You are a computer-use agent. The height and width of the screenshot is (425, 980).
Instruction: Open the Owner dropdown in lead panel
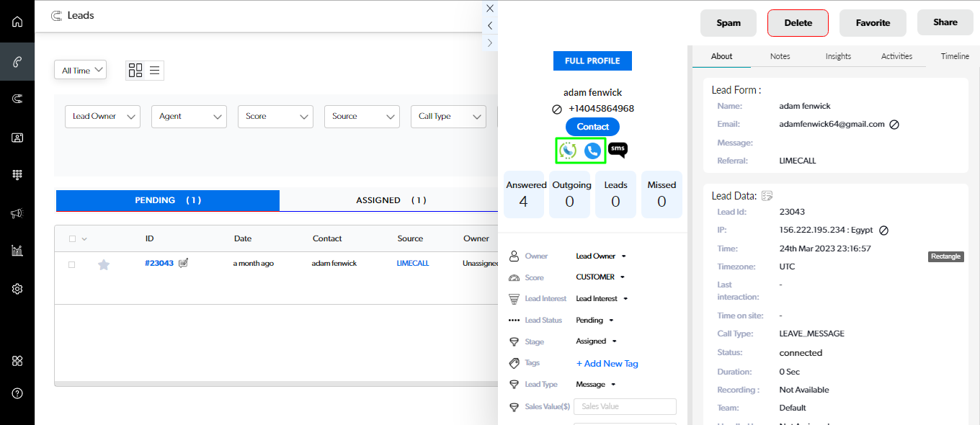(x=601, y=256)
